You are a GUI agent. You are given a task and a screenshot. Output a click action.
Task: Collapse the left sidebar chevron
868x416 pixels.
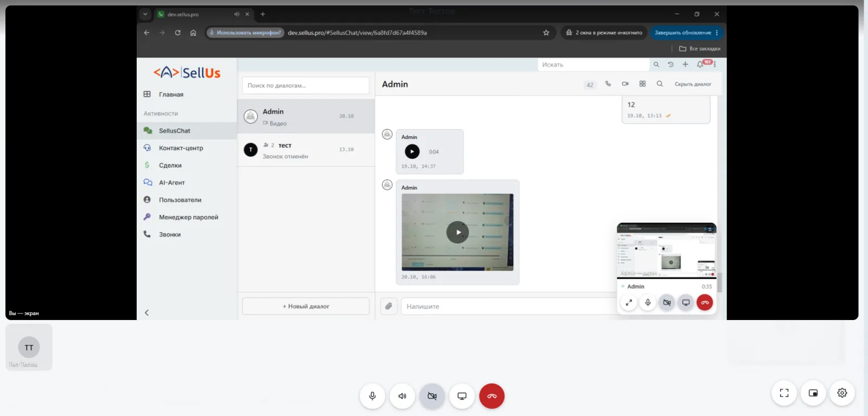(x=146, y=312)
